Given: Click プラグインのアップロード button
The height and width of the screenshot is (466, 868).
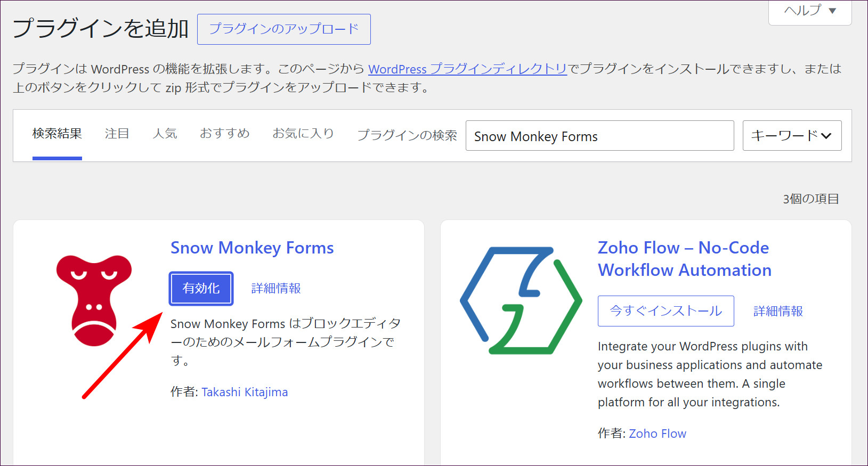Looking at the screenshot, I should (284, 29).
